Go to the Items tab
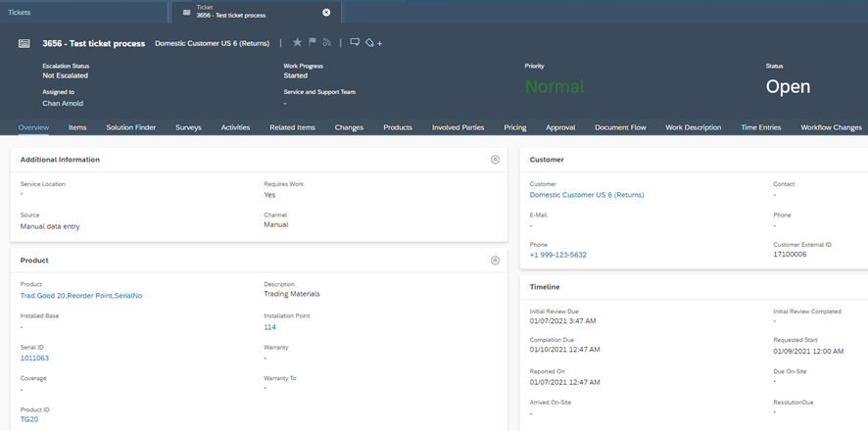Screen dimensions: 868x431 [x=77, y=127]
